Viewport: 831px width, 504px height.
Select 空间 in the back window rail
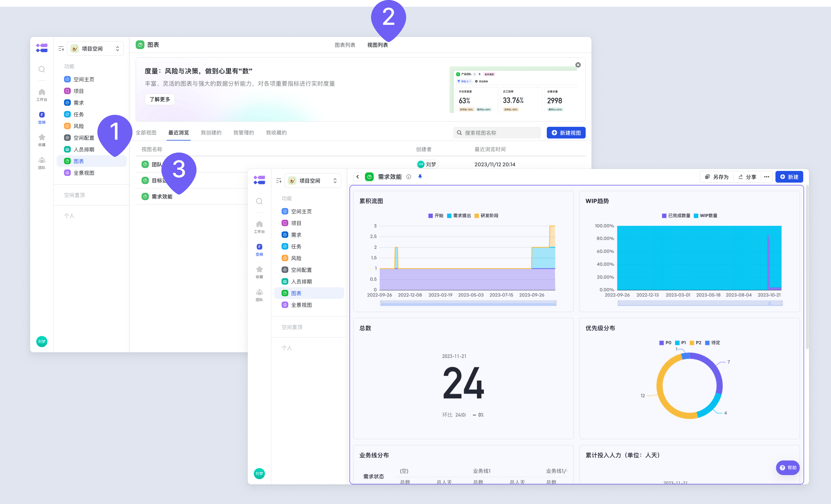pos(42,118)
